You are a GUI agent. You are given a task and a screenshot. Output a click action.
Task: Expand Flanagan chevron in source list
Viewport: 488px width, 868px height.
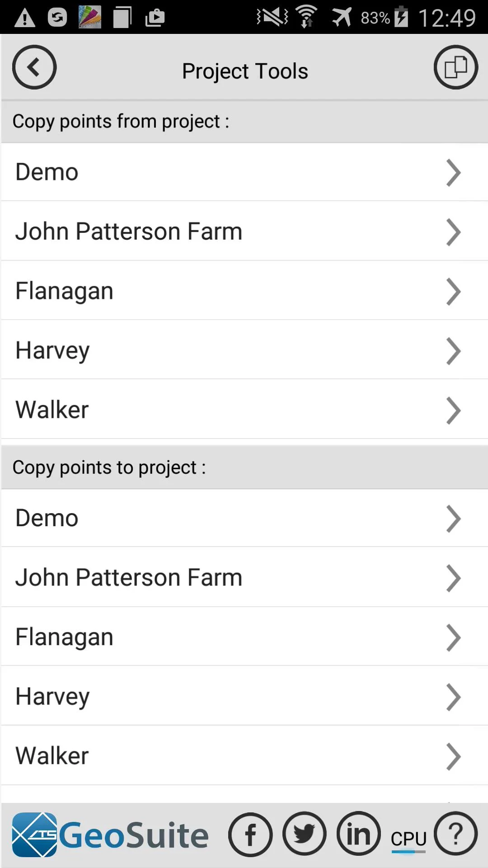(453, 292)
